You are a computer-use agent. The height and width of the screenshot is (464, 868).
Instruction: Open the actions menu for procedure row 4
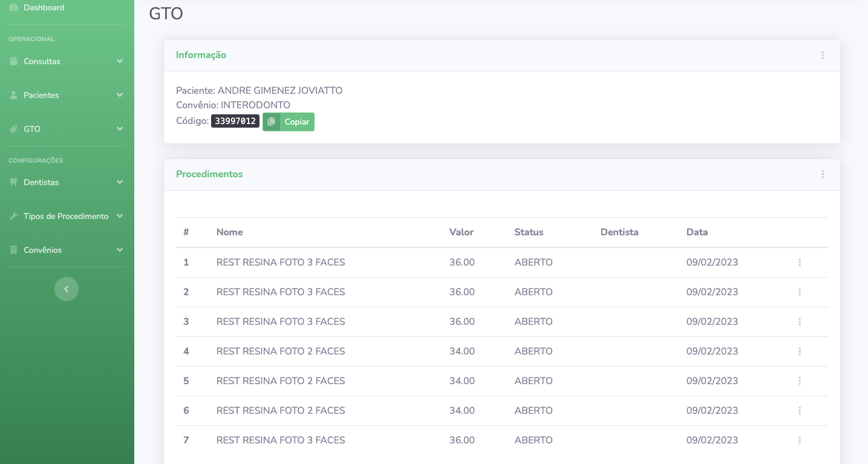click(799, 351)
